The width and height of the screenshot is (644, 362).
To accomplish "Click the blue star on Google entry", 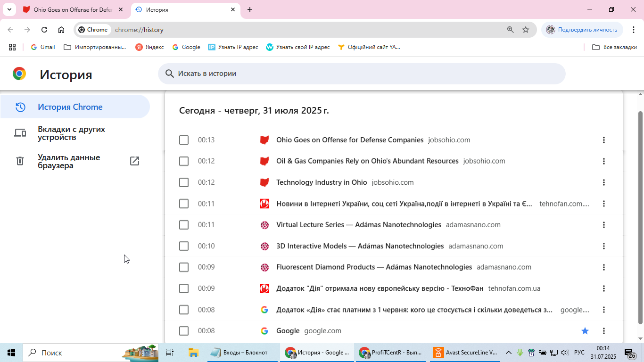I will [x=585, y=331].
